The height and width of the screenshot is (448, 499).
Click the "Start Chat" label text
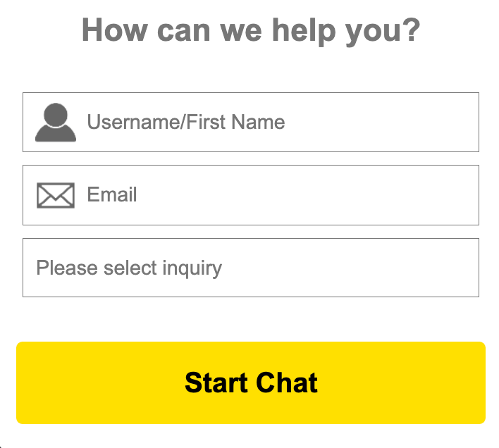(x=251, y=382)
